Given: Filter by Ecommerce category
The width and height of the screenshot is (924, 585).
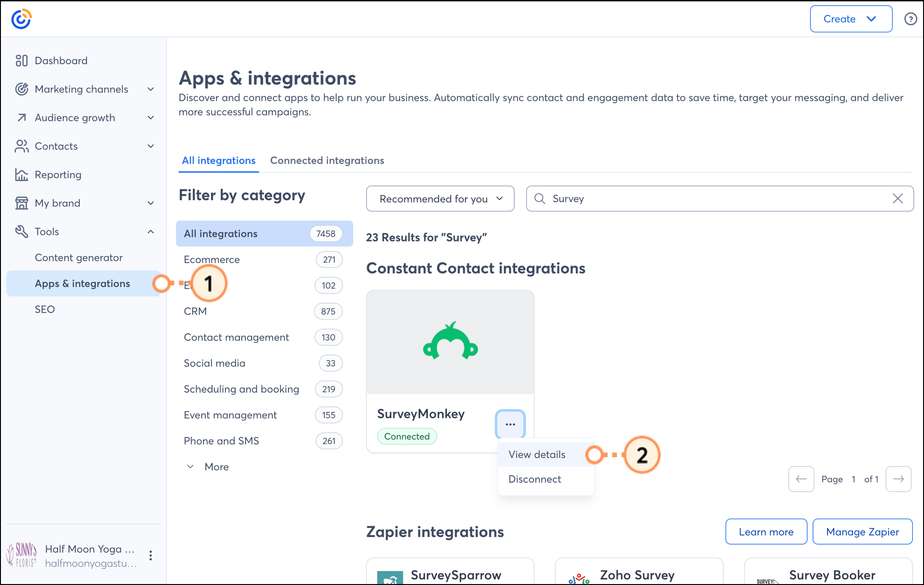Looking at the screenshot, I should [x=264, y=259].
